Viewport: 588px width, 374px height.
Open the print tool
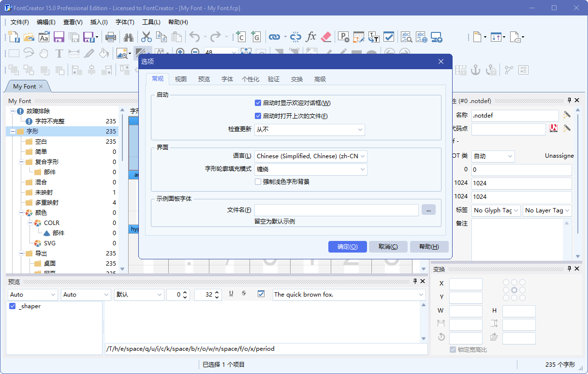(x=110, y=37)
